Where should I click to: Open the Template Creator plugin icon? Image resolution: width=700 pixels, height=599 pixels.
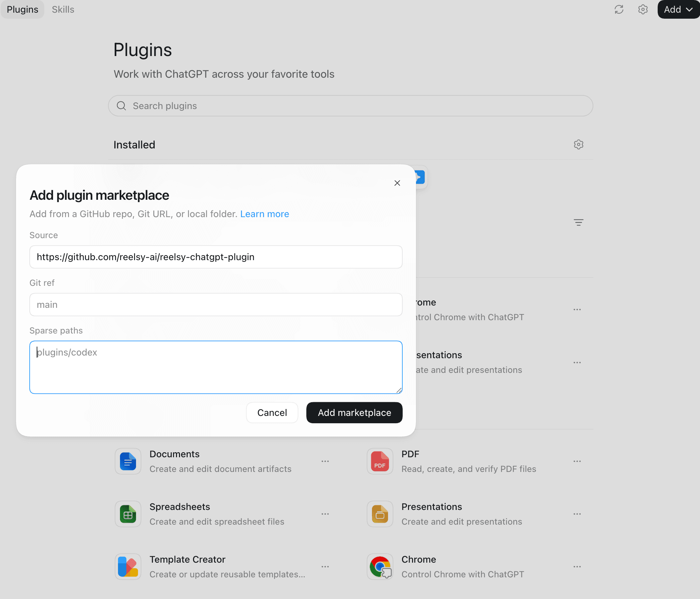(x=128, y=567)
